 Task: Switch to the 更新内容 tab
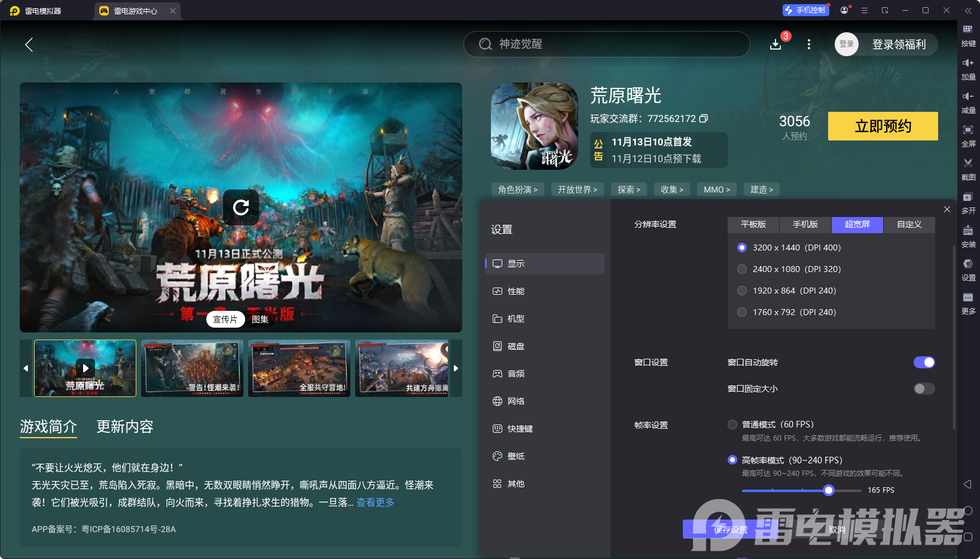124,427
